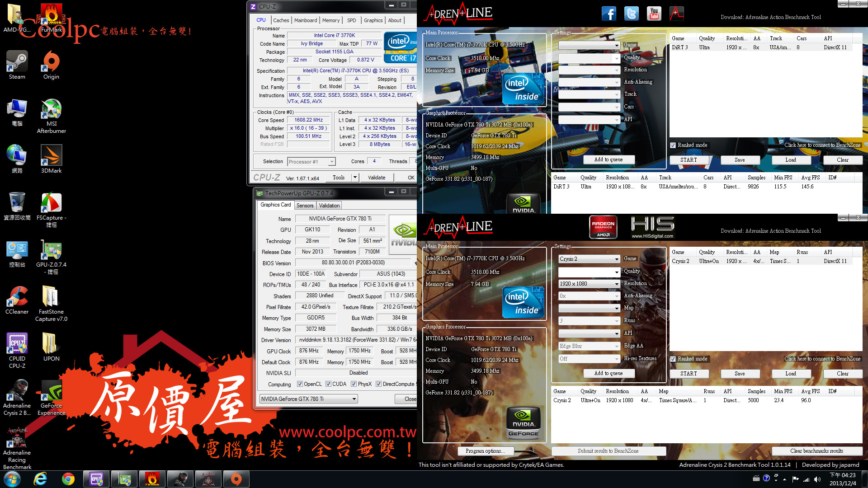Switch to the SPD tab in CPU-Z
Screen dimensions: 868x488
[352, 20]
